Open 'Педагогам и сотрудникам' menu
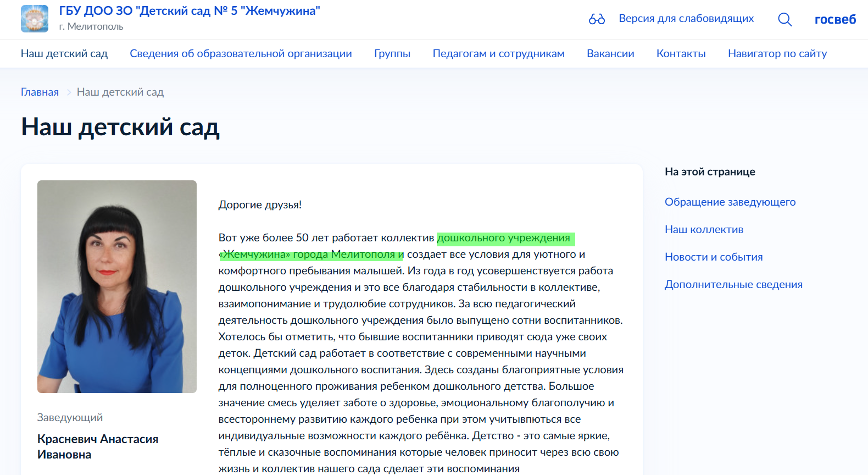 tap(498, 53)
